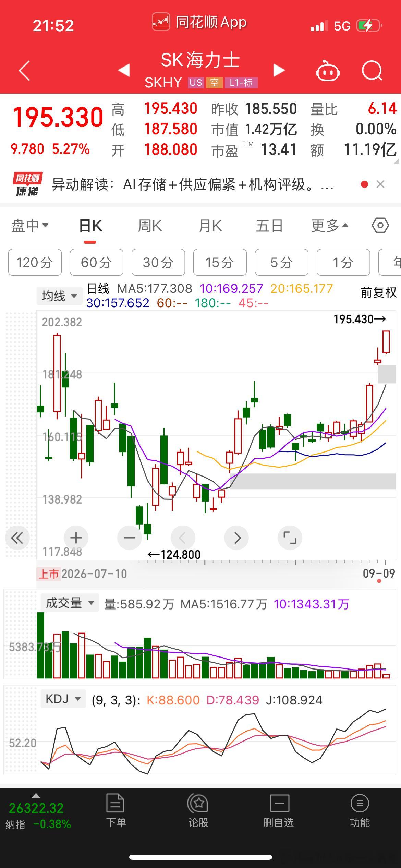
Task: Open 盘中 session dropdown
Action: [x=30, y=226]
